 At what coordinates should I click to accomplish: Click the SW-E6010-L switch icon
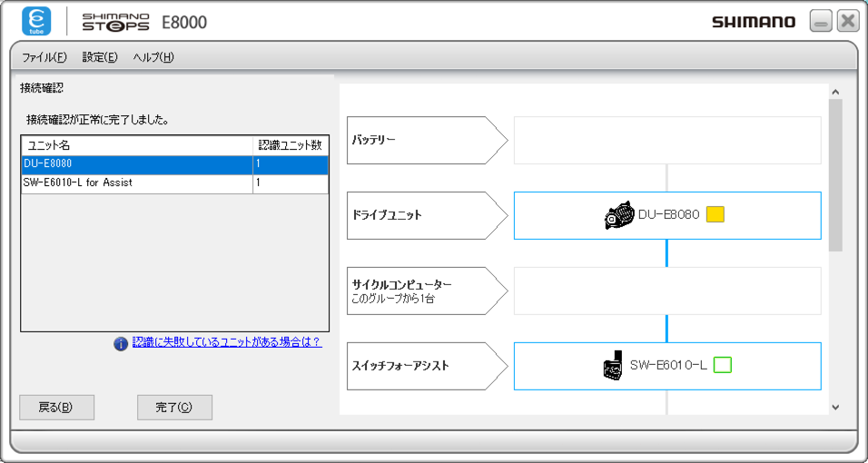point(613,365)
